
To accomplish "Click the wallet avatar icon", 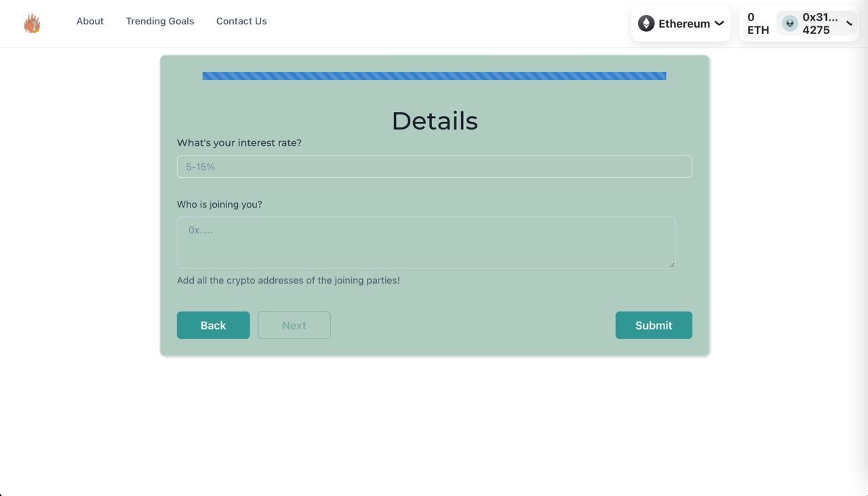I will [789, 24].
